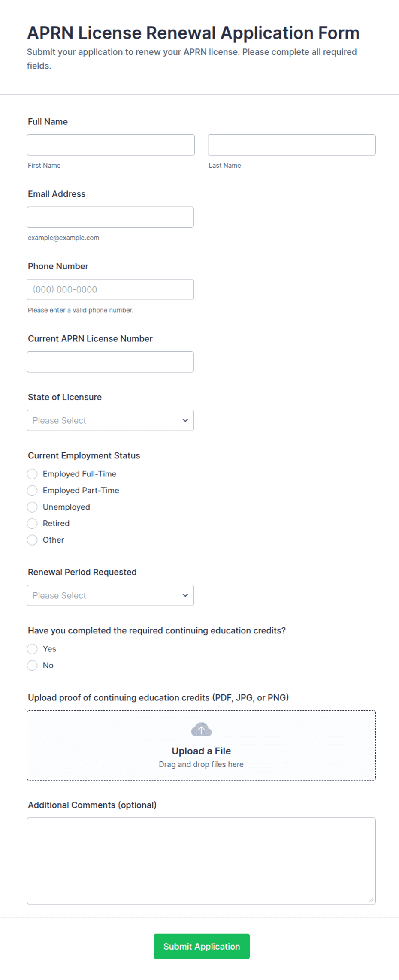Click the State of Licensure chevron arrow
Viewport: 399px width, 980px height.
185,420
